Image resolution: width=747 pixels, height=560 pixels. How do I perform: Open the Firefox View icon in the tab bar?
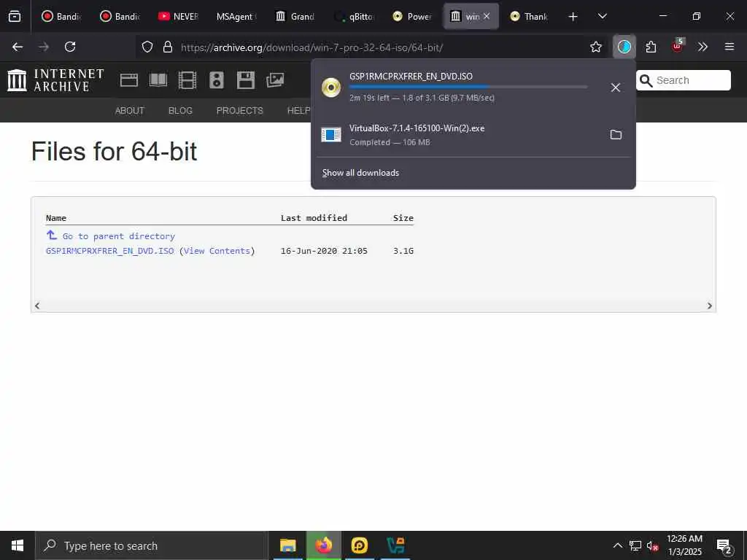(x=15, y=16)
